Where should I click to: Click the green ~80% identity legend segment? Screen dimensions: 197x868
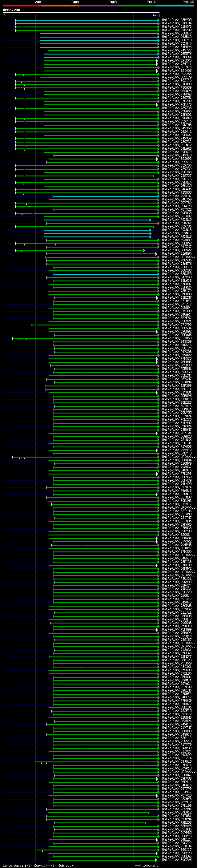click(x=137, y=6)
